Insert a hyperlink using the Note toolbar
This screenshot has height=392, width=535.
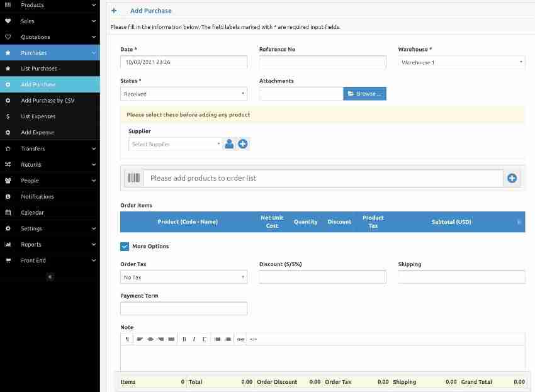click(x=240, y=339)
